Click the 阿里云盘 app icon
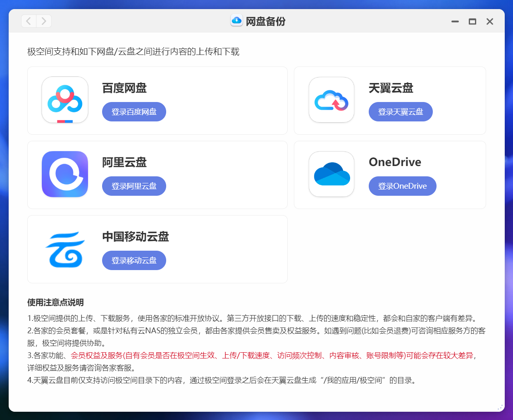This screenshot has width=513, height=420. [65, 174]
